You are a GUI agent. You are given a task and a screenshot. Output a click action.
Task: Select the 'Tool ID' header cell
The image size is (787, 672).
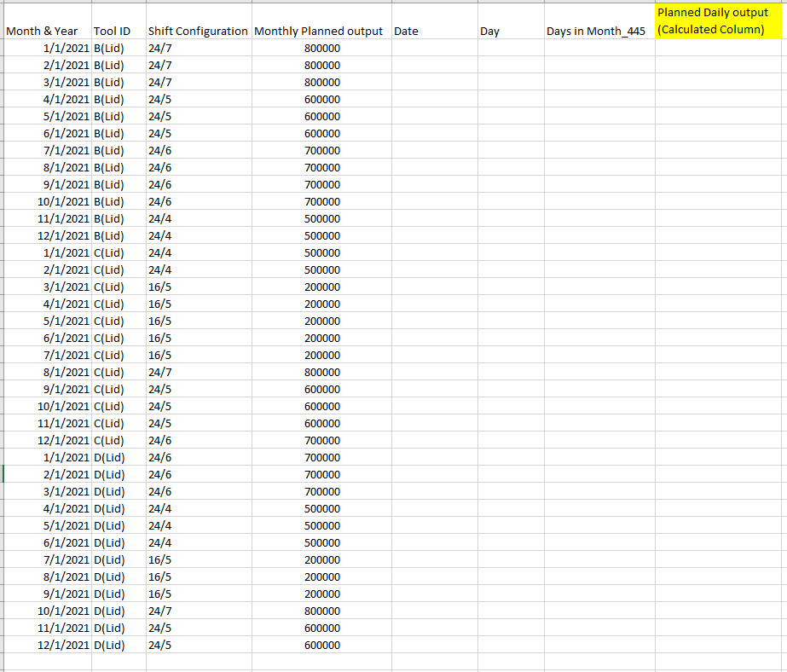[x=119, y=21]
